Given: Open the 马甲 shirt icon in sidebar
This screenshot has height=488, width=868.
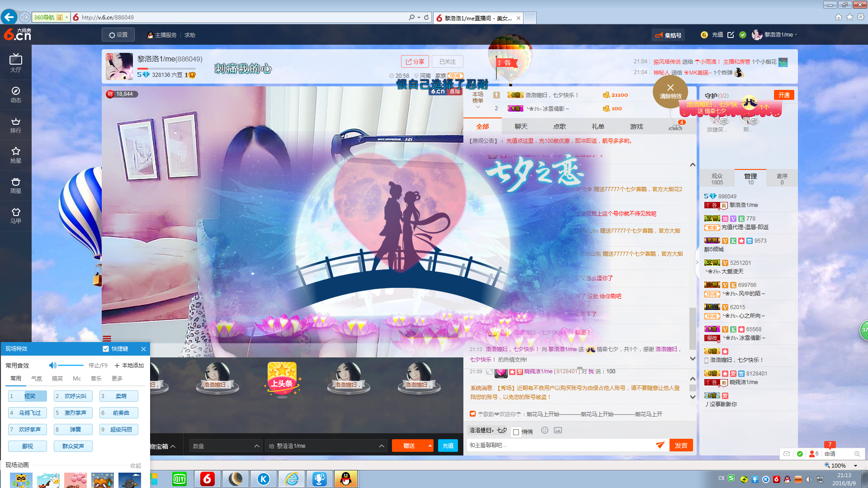Looking at the screenshot, I should 16,215.
